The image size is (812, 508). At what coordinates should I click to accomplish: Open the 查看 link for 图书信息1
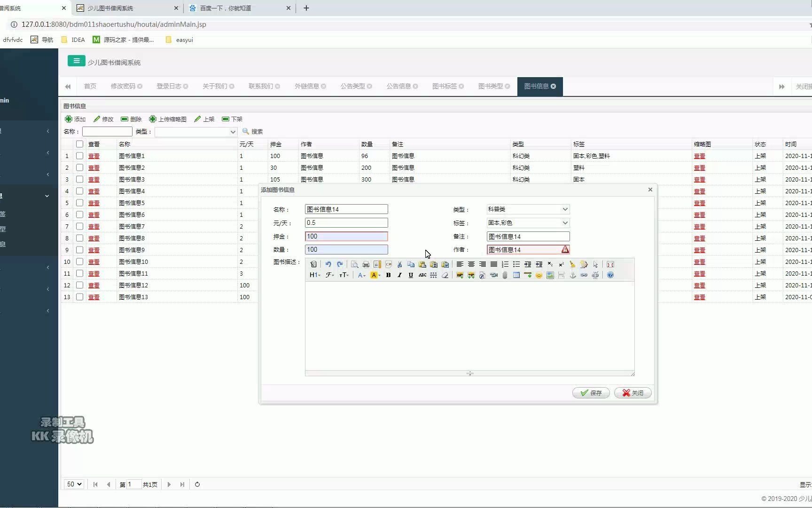pyautogui.click(x=94, y=156)
